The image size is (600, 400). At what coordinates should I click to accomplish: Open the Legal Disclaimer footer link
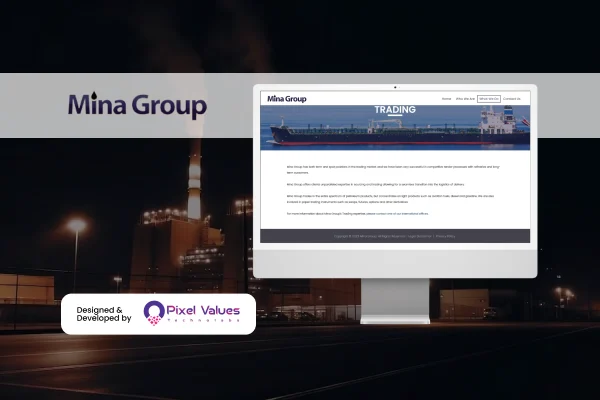click(x=420, y=236)
